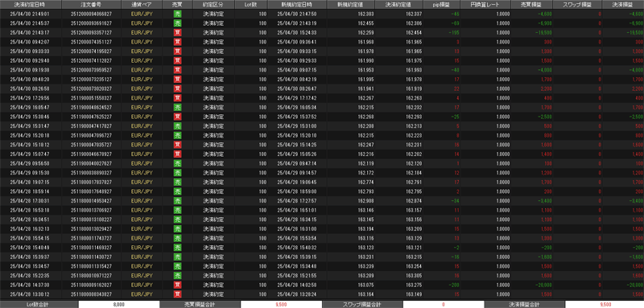
Task: Select the Lot数合計 value field showing 8,000
Action: [118, 304]
